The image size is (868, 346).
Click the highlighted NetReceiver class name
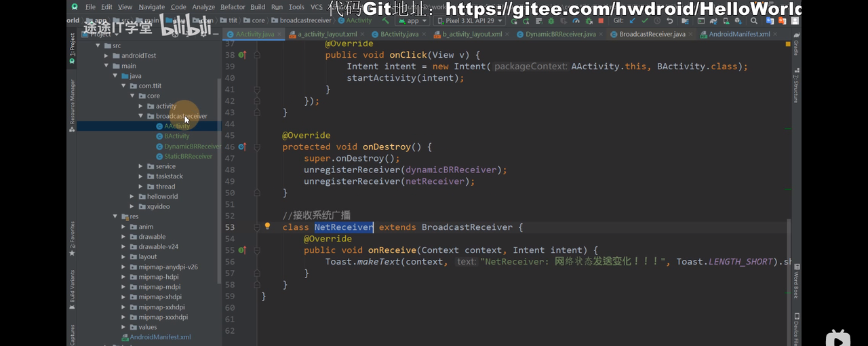point(344,227)
